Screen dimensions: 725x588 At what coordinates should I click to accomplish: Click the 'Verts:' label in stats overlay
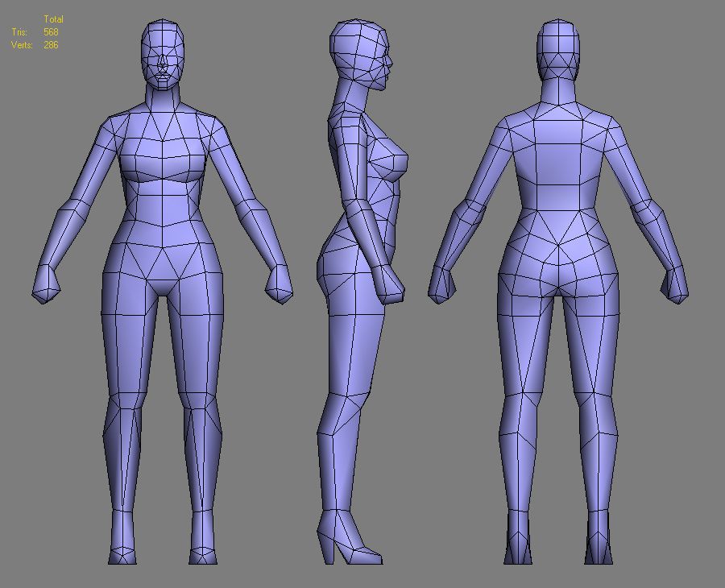(22, 45)
